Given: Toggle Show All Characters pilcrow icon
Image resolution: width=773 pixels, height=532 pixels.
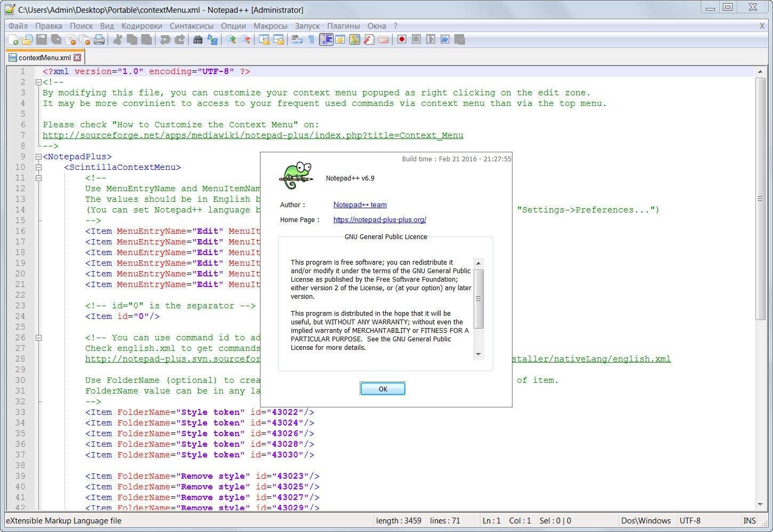Looking at the screenshot, I should click(312, 39).
